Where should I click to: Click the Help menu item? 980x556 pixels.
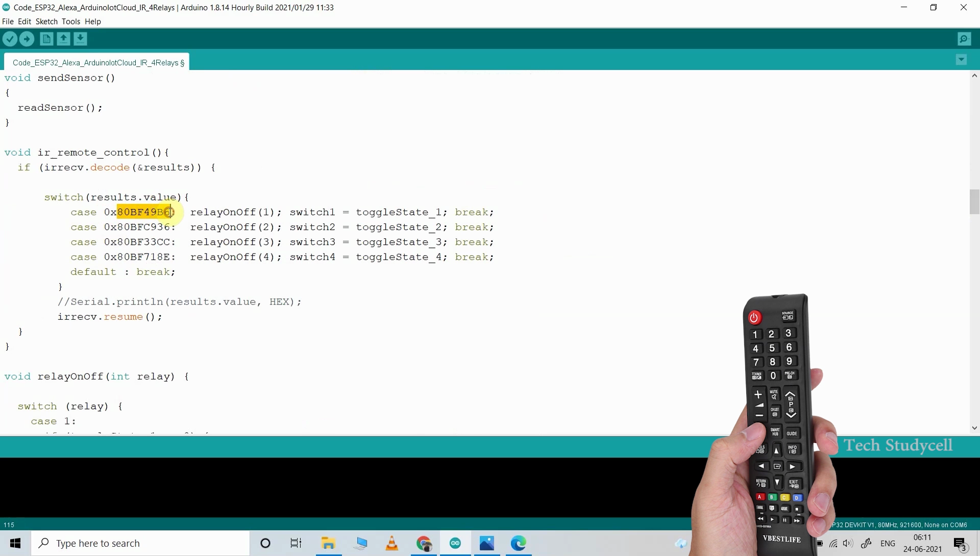click(93, 21)
